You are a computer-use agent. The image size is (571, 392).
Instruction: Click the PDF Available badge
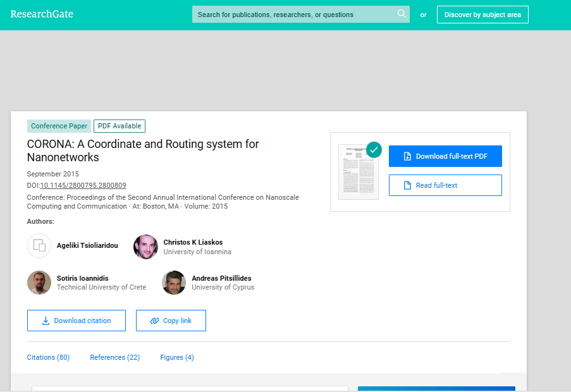click(120, 126)
